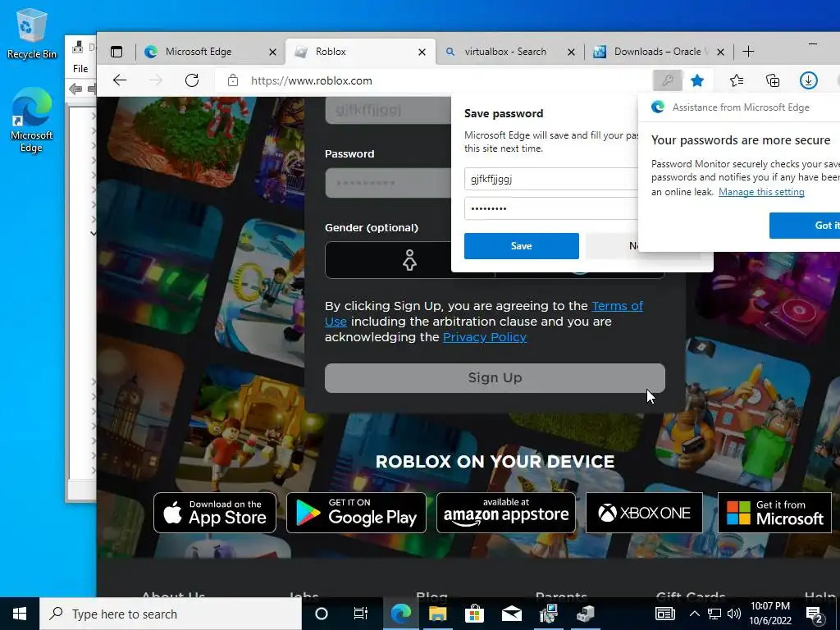
Task: Click the taskbar search box
Action: (171, 614)
